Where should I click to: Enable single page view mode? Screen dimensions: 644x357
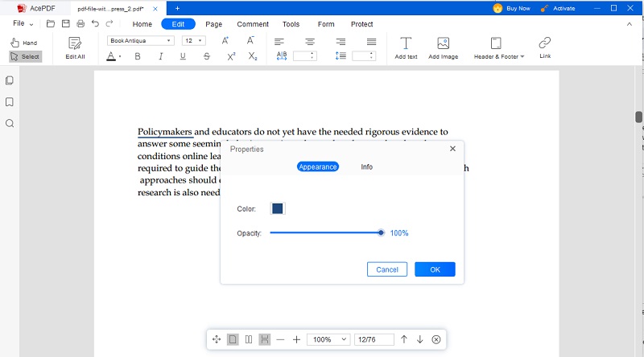(x=233, y=339)
